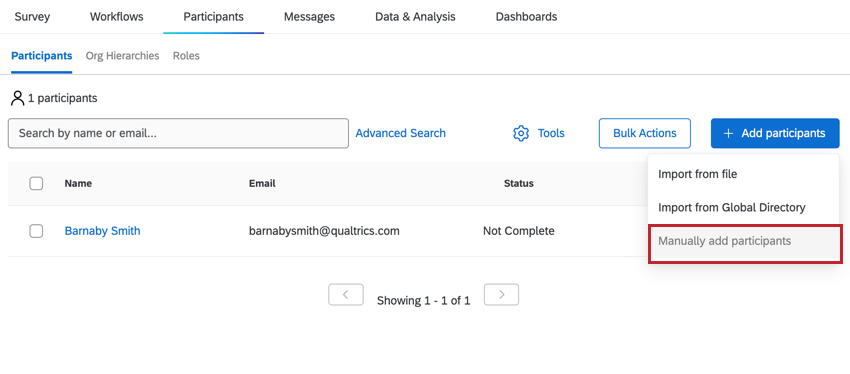Click the person icon beside participants count
This screenshot has width=850, height=374.
click(18, 98)
